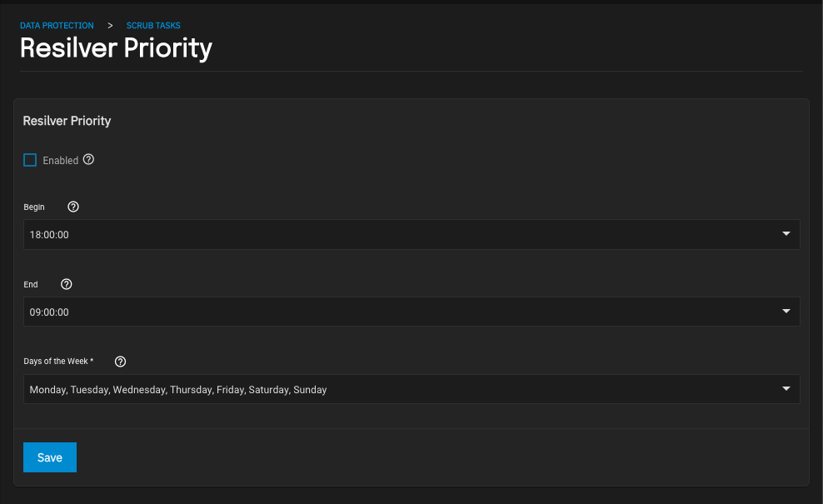Screen dimensions: 823x504
Task: Click the End field label
Action: [x=31, y=285]
